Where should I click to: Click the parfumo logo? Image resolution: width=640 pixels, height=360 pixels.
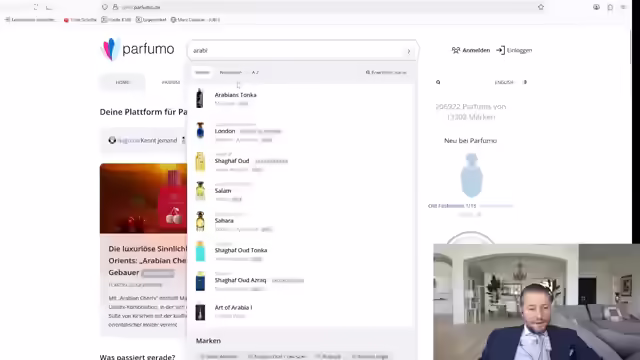pyautogui.click(x=137, y=49)
